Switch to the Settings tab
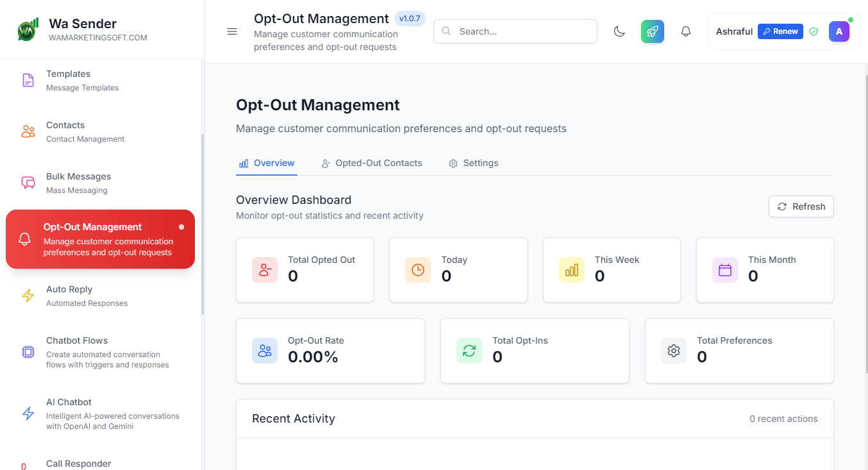The height and width of the screenshot is (470, 868). tap(474, 163)
